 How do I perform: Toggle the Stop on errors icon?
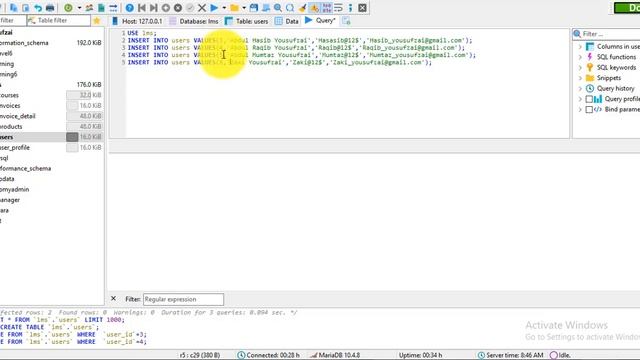[x=314, y=8]
